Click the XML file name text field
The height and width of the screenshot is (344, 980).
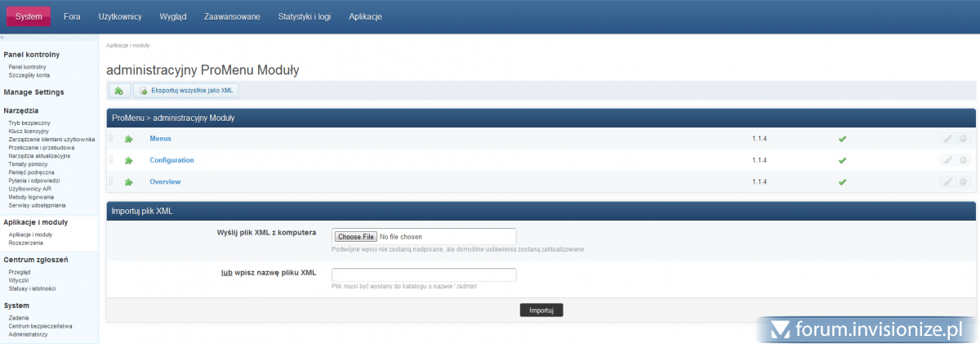(424, 275)
